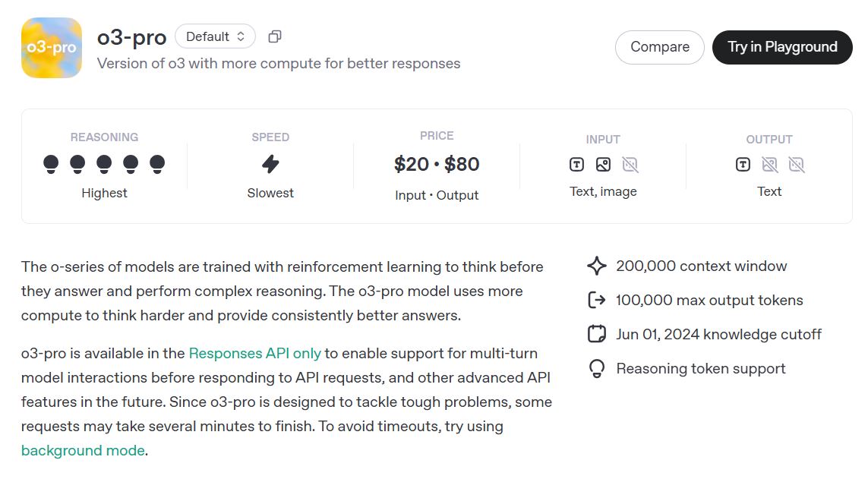Viewport: 868px width, 479px height.
Task: Click the text output modality icon
Action: click(x=742, y=164)
